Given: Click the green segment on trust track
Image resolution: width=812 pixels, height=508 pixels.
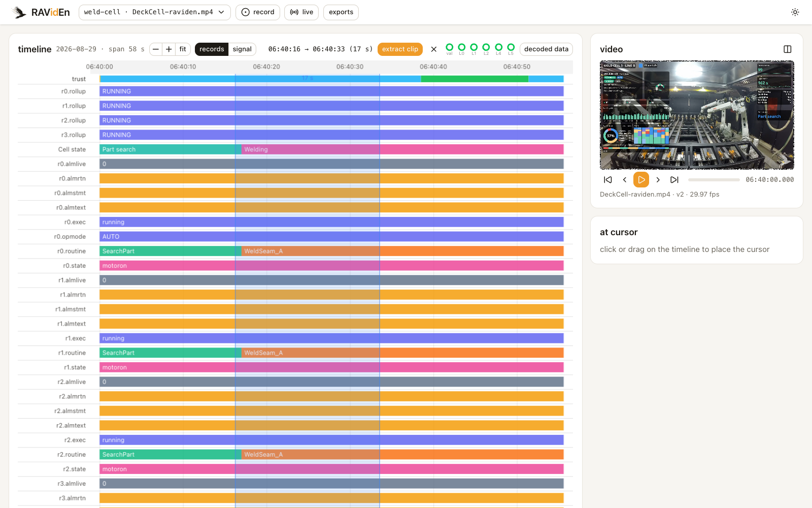Looking at the screenshot, I should [x=475, y=79].
